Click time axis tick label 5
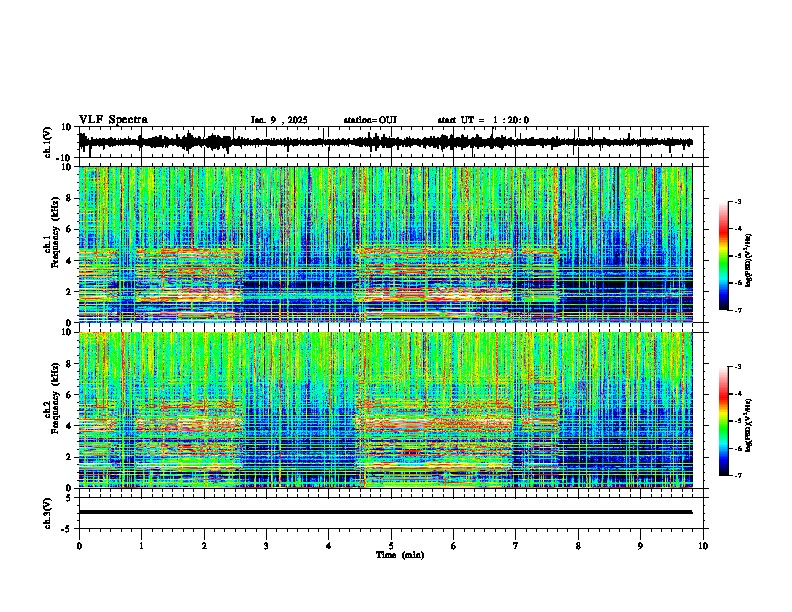Image resolution: width=792 pixels, height=612 pixels. (391, 546)
